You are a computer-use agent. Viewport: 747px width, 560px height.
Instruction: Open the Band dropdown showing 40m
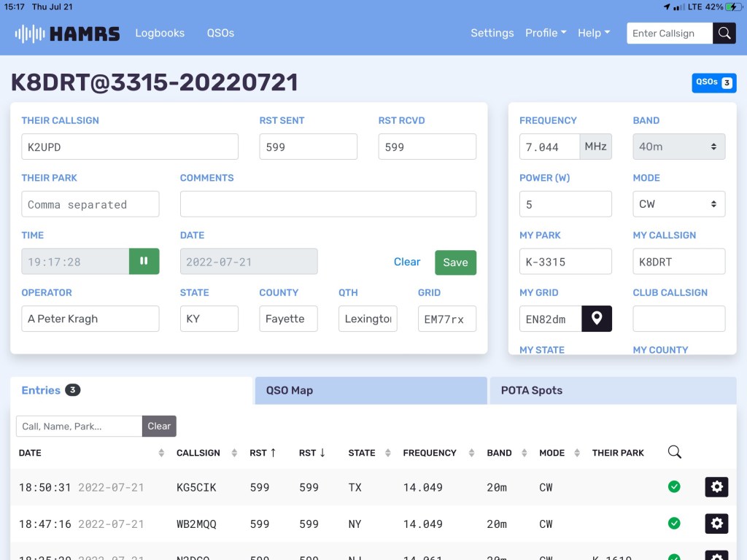pos(678,147)
